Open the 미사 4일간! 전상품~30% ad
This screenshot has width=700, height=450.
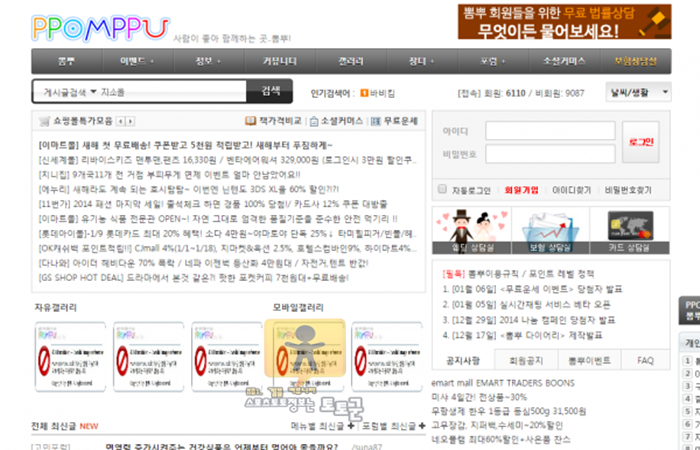(479, 397)
